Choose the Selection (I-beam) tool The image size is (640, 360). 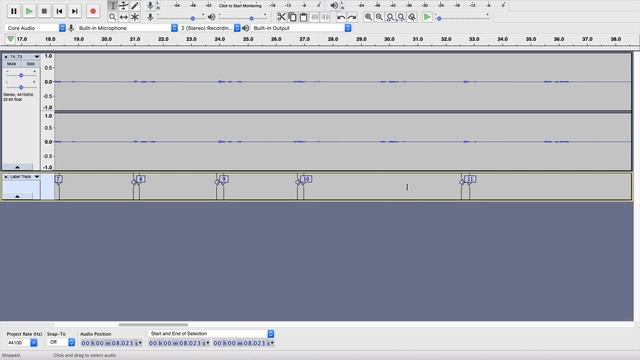click(113, 6)
